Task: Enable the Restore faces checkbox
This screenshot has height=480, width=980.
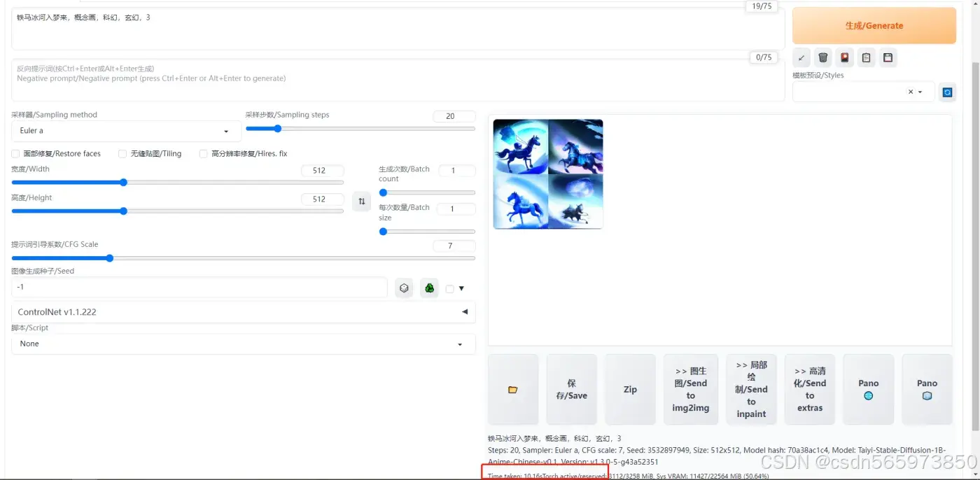Action: click(15, 153)
